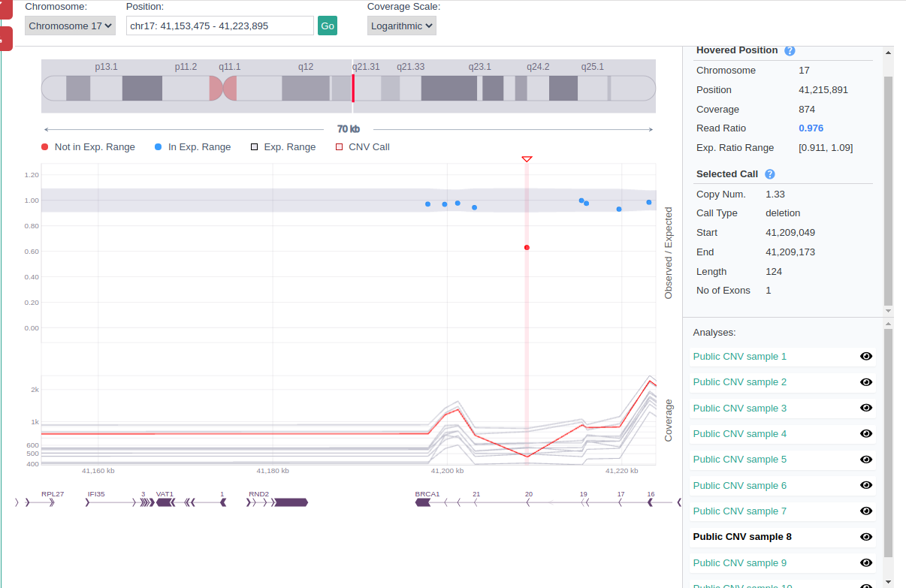This screenshot has height=588, width=906.
Task: Select Public CNV sample 2 analysis
Action: (x=739, y=382)
